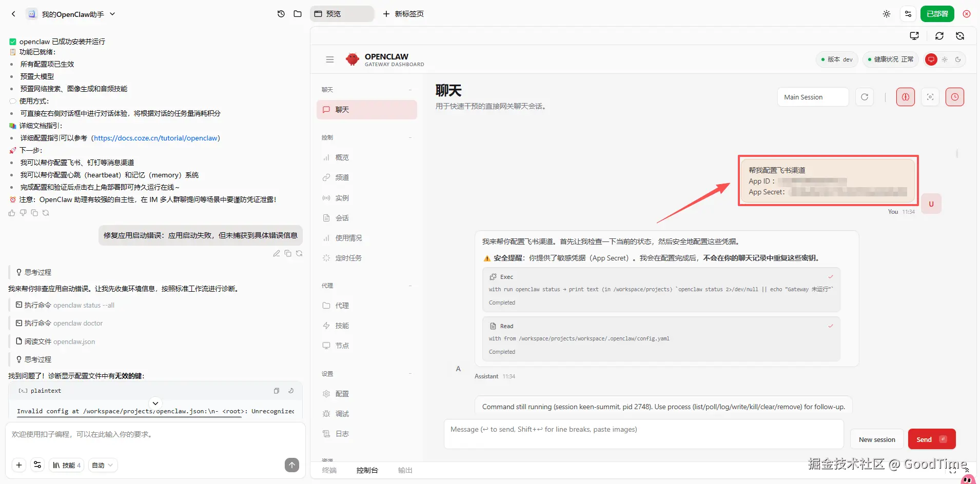Open 概览 in the sidebar
980x484 pixels.
pos(367,157)
